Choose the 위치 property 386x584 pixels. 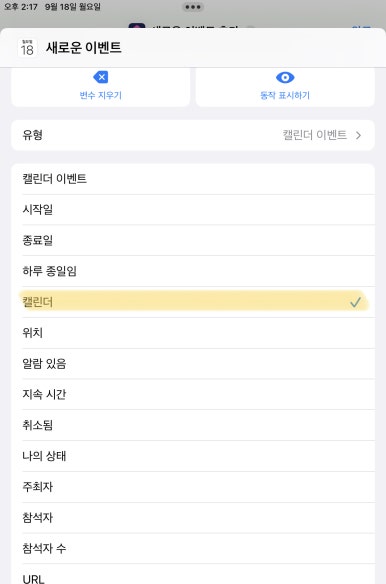coord(193,333)
